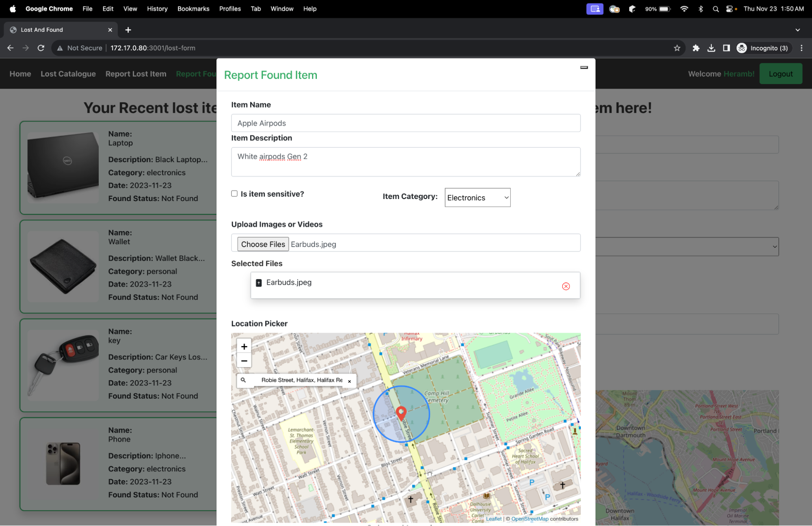Go to the Lost Catalogue nav item
Image resolution: width=812 pixels, height=526 pixels.
click(x=68, y=74)
